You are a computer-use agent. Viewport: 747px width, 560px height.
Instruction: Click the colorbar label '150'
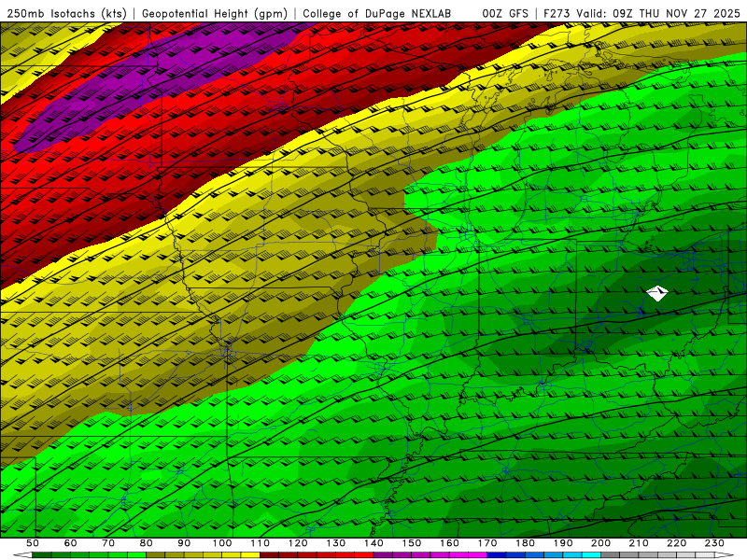click(412, 543)
